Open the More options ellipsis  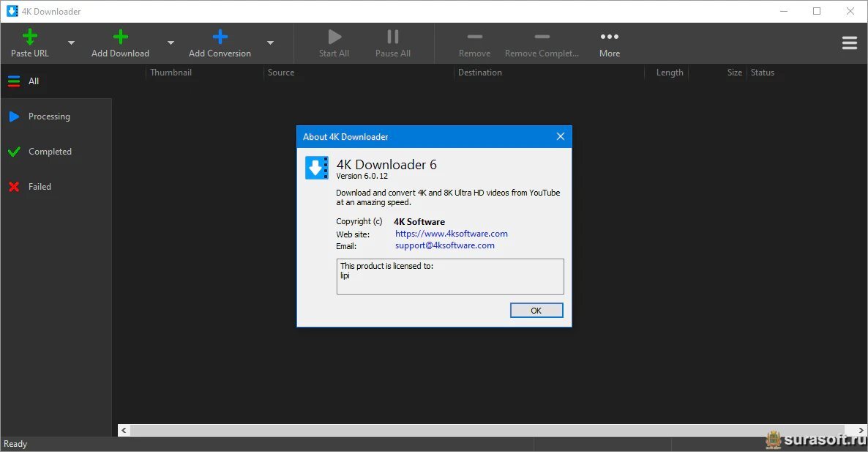[x=609, y=37]
